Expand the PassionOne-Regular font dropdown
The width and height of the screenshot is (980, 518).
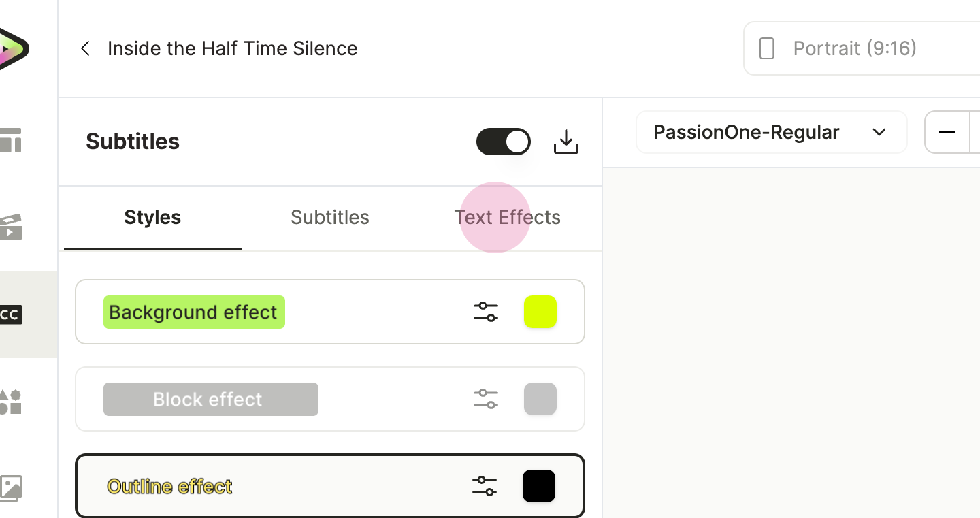[x=772, y=132]
